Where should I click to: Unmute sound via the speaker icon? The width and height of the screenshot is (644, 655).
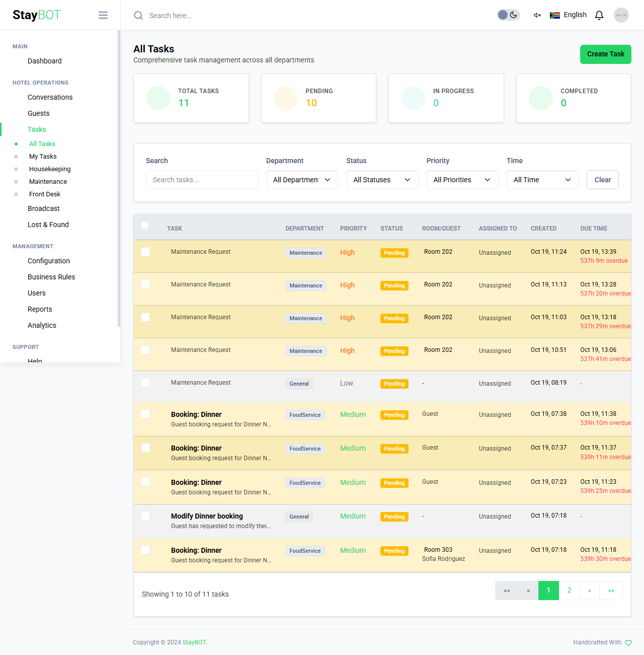[x=536, y=15]
